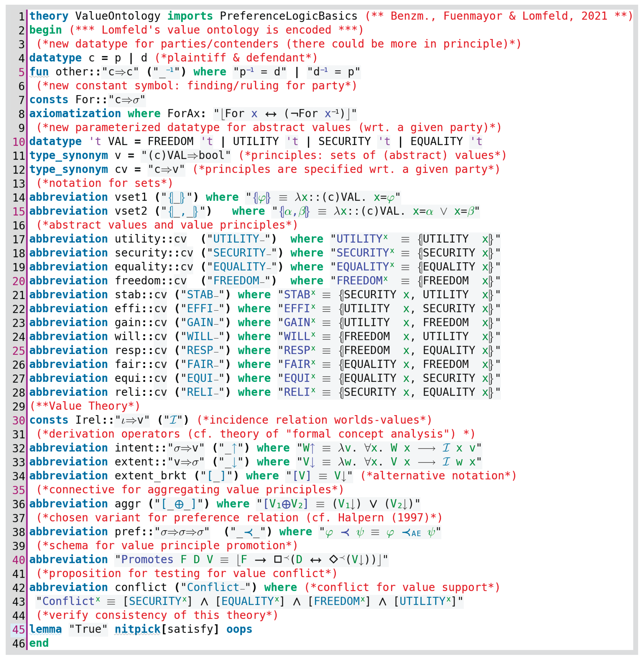Screen dimensions: 644x660
Task: Click the 'nitpick' command on the lemma line
Action: pyautogui.click(x=137, y=629)
